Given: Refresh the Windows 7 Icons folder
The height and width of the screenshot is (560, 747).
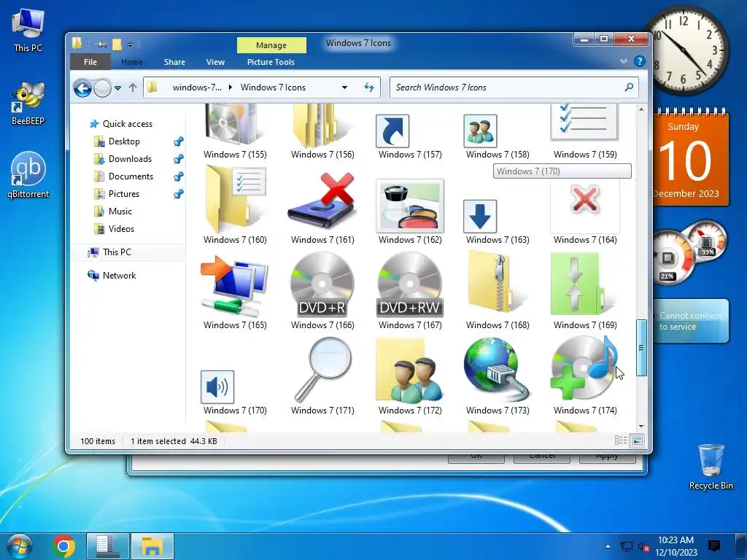Looking at the screenshot, I should (369, 87).
